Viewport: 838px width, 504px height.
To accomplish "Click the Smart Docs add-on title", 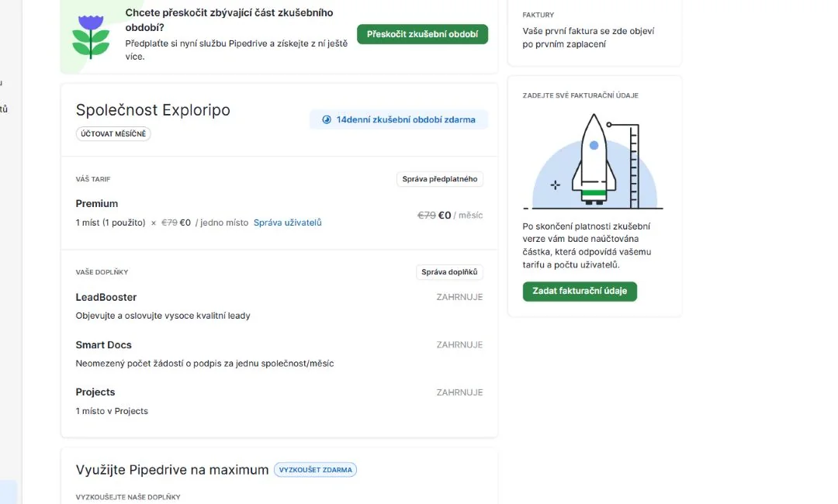I will click(104, 345).
